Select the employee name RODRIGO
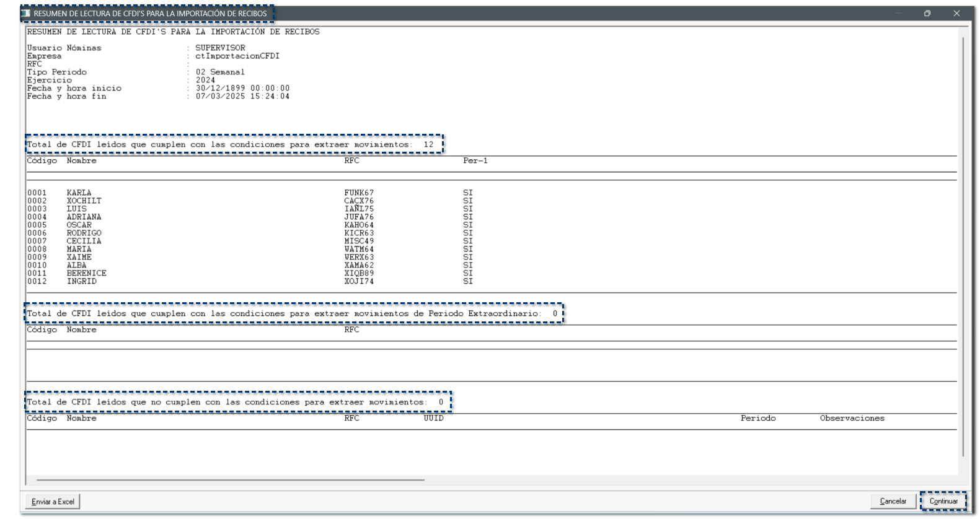The image size is (980, 519). point(84,233)
